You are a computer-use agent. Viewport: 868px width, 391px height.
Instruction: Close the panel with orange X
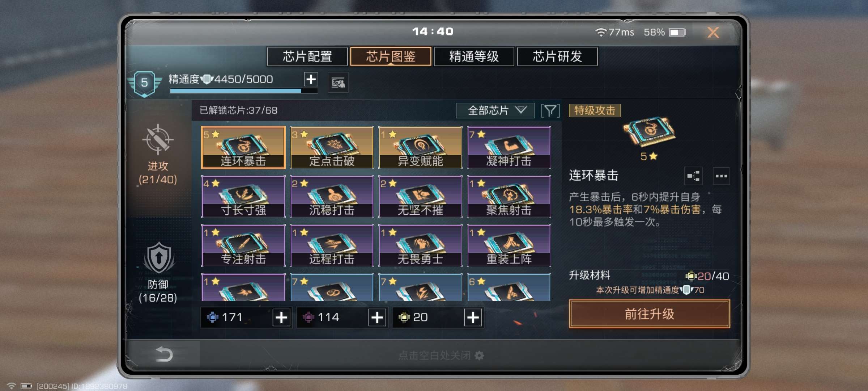713,33
